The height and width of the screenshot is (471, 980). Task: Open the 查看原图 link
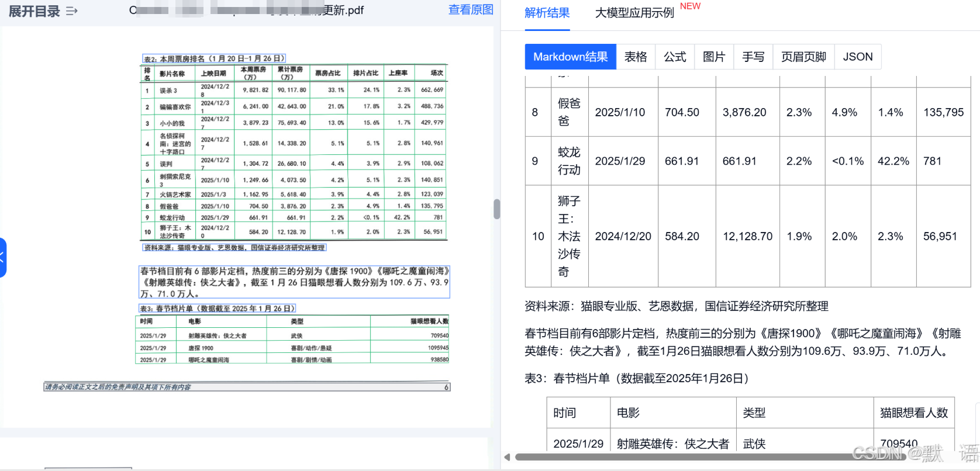click(471, 10)
